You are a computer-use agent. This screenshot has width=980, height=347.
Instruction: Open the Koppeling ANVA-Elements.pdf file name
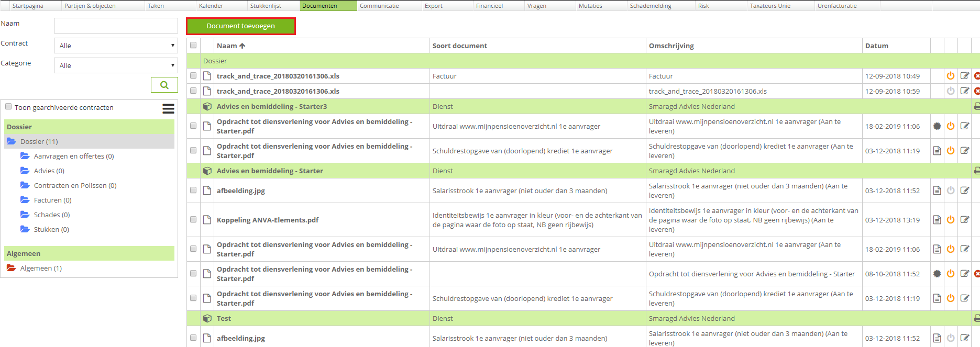pyautogui.click(x=268, y=220)
